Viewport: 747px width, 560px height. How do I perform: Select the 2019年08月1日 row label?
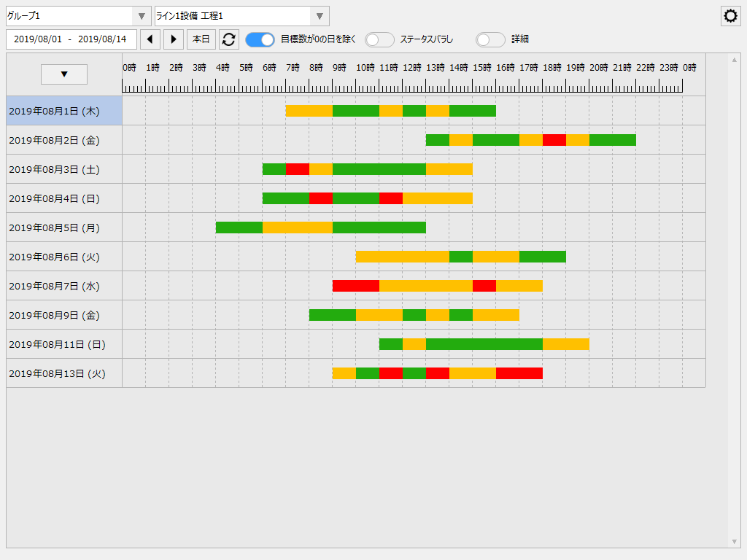(x=55, y=110)
